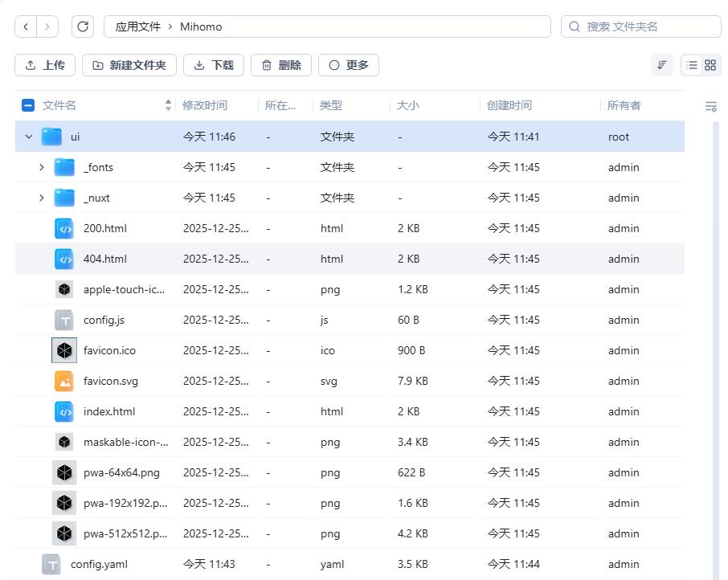This screenshot has height=580, width=728.
Task: Click the 新建文件夹 button
Action: coord(129,65)
